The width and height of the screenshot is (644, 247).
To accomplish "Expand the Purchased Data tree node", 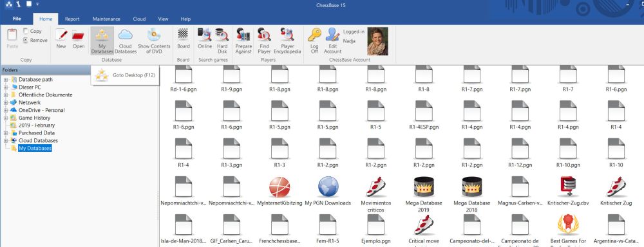I will click(6, 133).
